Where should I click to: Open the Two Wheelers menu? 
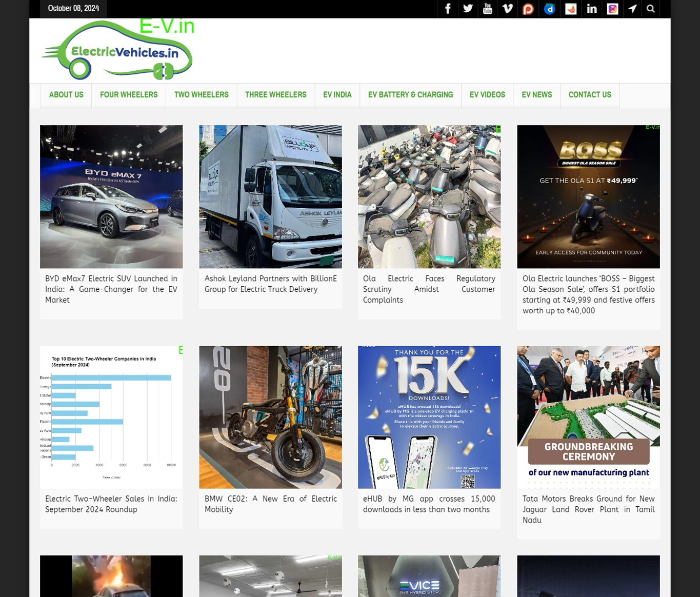tap(201, 95)
